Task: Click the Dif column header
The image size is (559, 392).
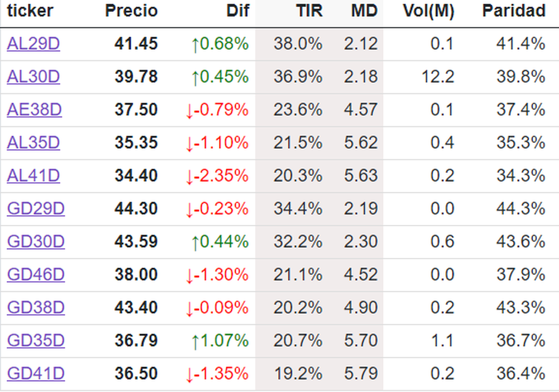Action: (x=237, y=11)
